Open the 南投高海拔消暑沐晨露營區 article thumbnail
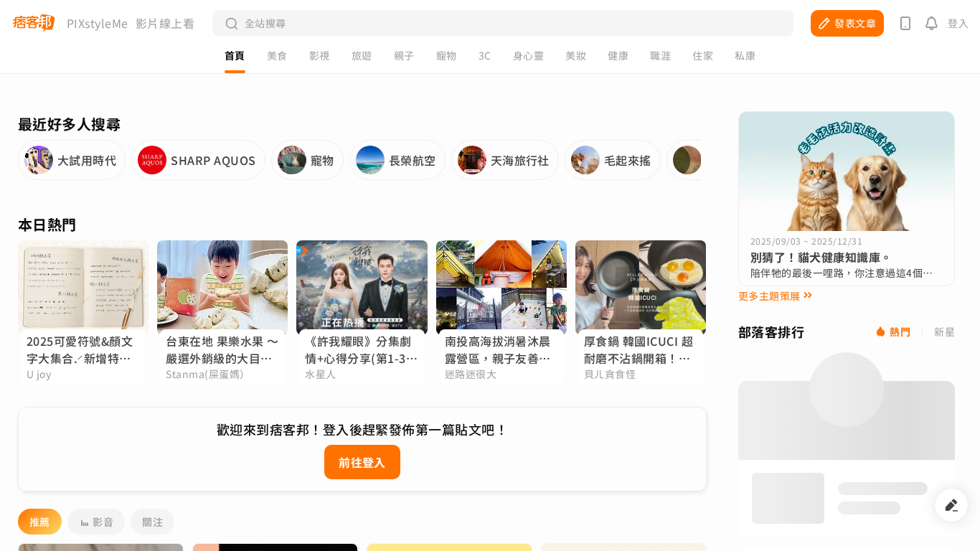 coord(501,287)
